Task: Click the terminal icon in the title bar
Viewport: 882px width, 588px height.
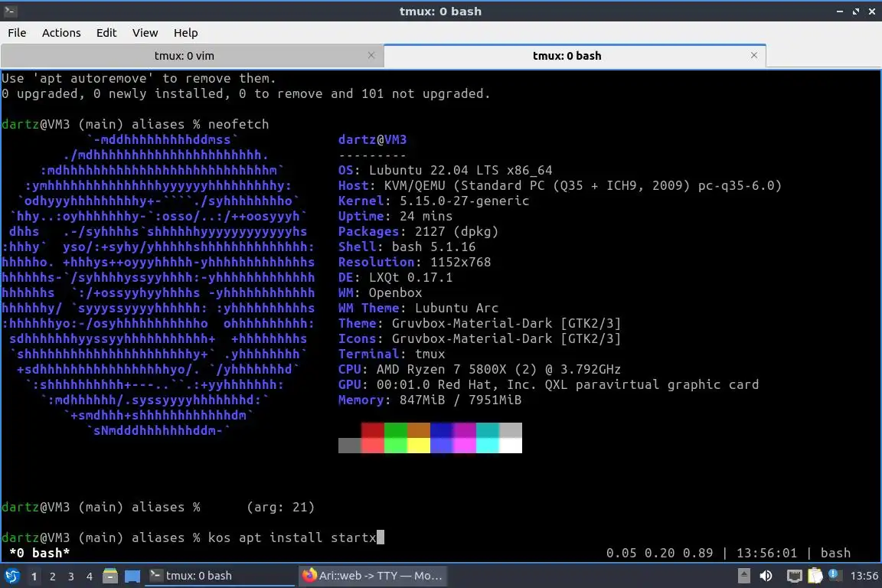Action: (9, 11)
